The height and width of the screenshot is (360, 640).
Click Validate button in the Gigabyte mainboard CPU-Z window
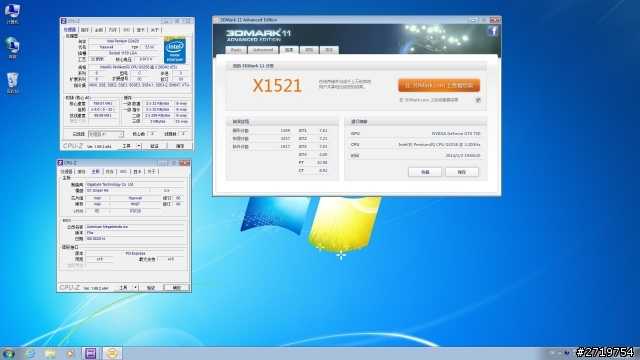coord(151,288)
